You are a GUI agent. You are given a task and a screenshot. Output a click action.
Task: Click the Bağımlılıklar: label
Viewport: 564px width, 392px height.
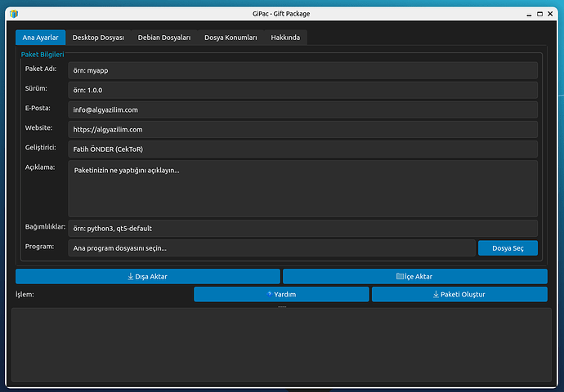(x=45, y=227)
